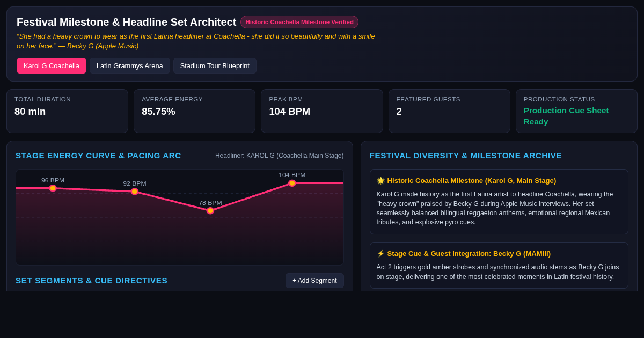Click the Historic Coachella Milestone Verified badge
Image resolution: width=644 pixels, height=338 pixels.
click(299, 22)
